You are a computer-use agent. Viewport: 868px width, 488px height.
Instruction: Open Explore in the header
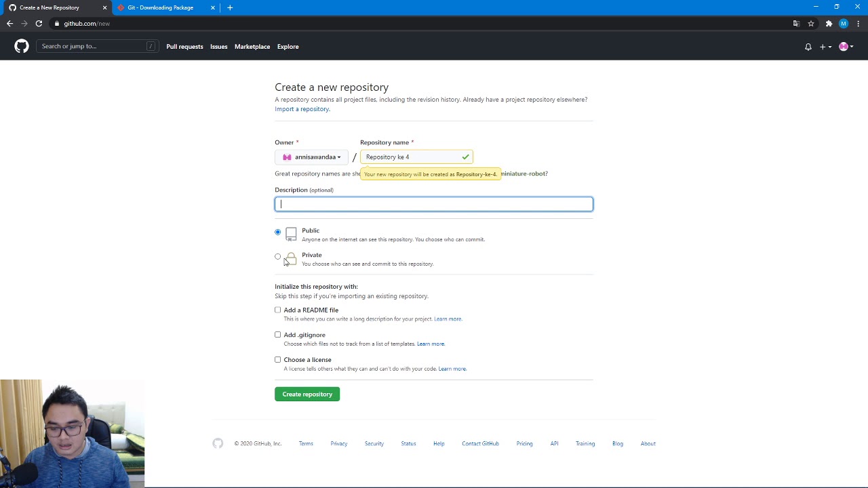point(288,47)
